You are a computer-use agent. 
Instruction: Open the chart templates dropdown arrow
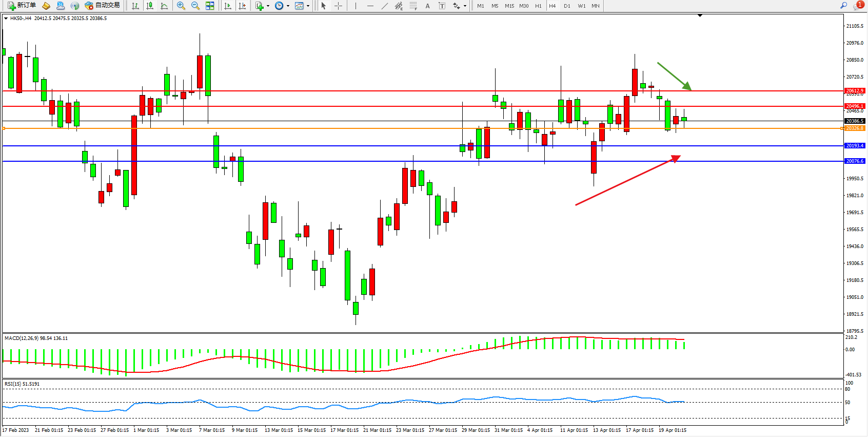[308, 6]
